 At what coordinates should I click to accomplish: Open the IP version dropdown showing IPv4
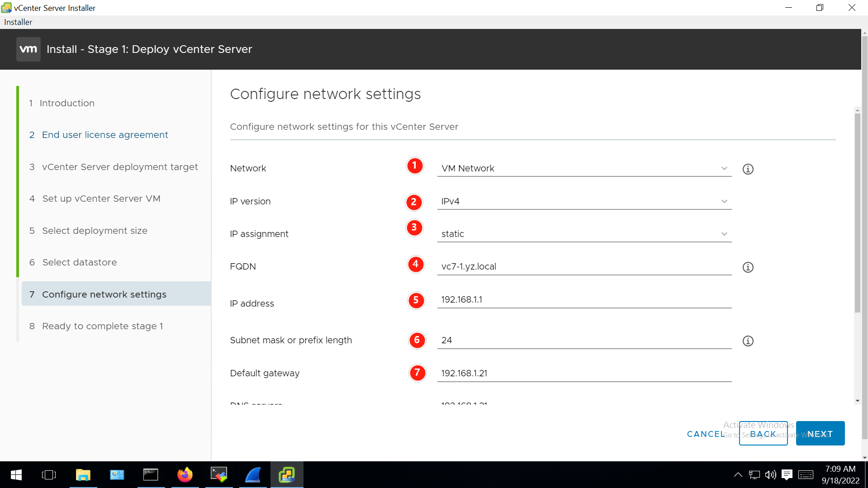pyautogui.click(x=584, y=201)
